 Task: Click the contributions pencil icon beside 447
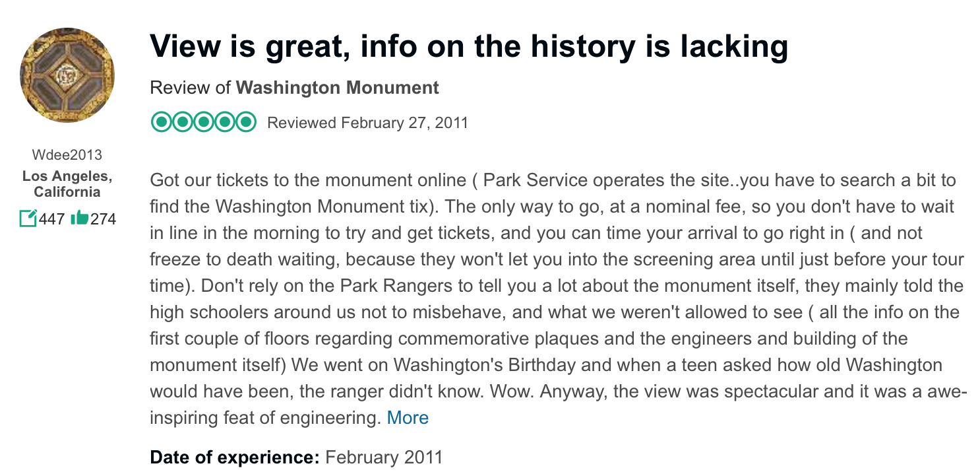click(x=28, y=218)
